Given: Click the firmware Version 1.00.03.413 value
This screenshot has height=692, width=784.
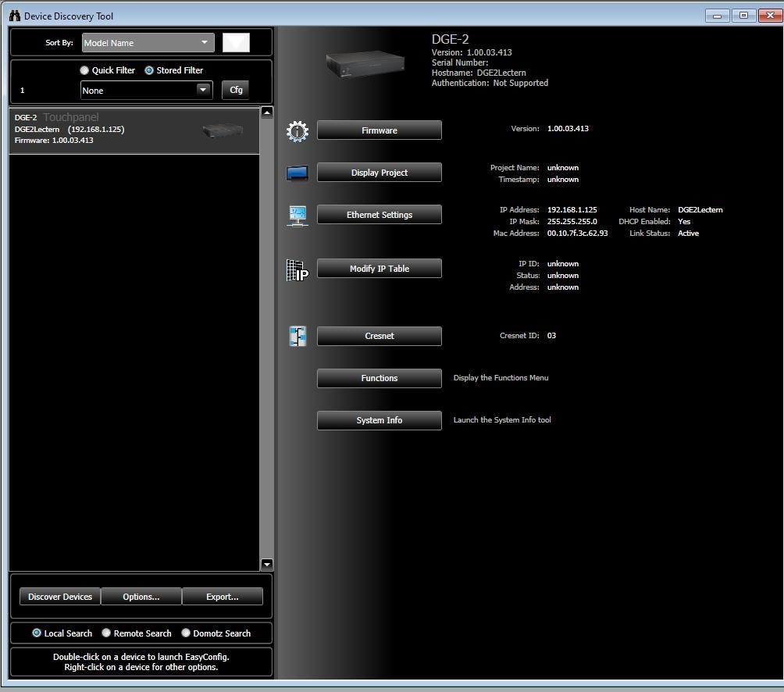Looking at the screenshot, I should pyautogui.click(x=568, y=129).
